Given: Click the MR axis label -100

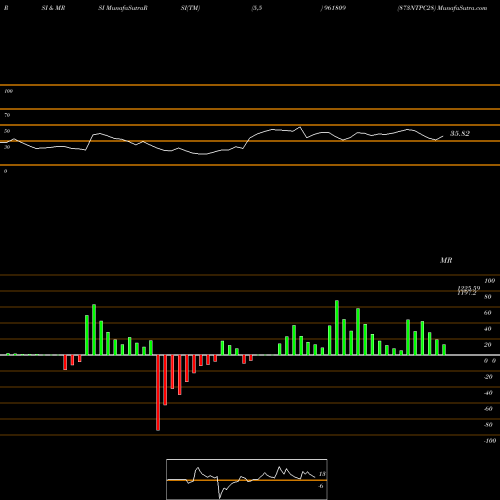Looking at the screenshot, I should [x=490, y=441].
